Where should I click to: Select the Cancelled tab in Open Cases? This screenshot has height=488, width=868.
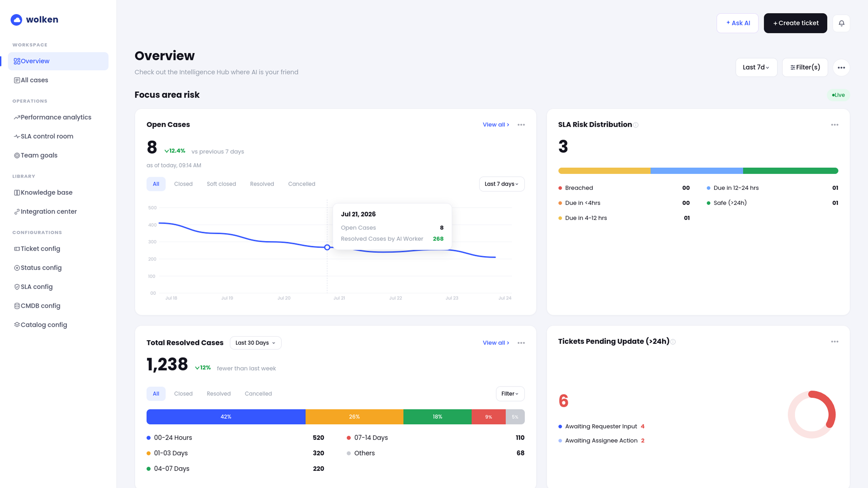[x=302, y=184]
